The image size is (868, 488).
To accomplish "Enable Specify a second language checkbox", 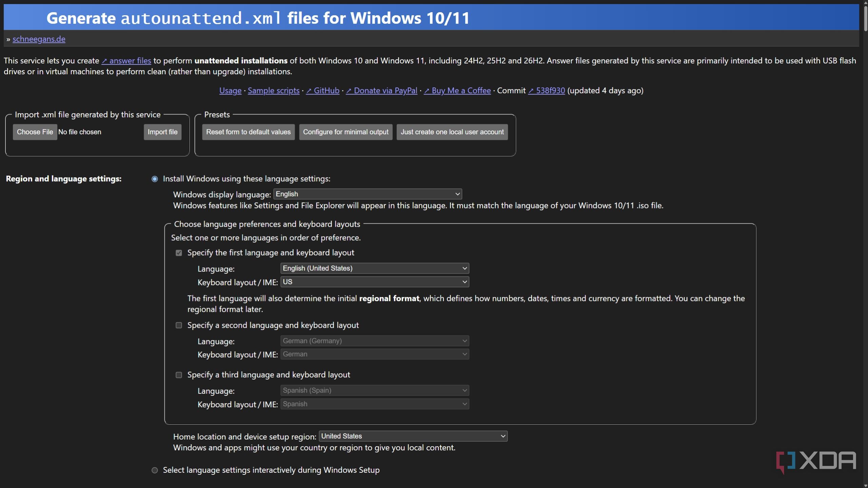I will [x=179, y=325].
